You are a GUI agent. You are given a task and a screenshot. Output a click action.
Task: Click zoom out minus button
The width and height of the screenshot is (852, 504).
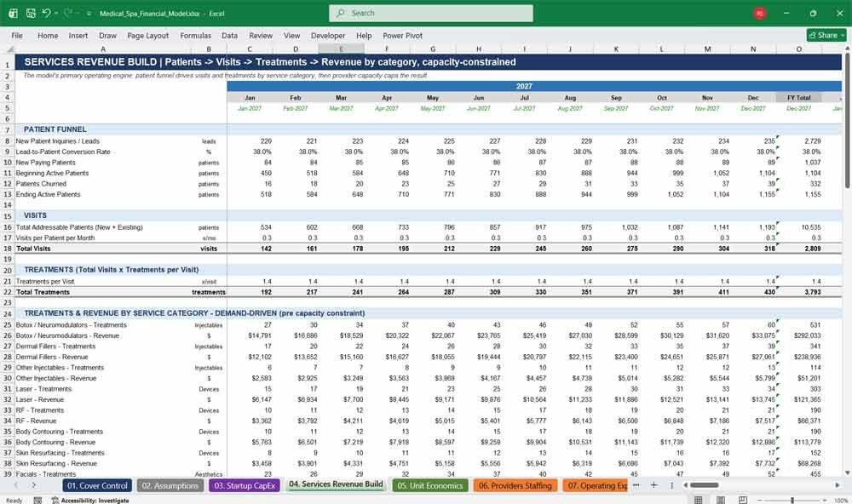(x=759, y=500)
